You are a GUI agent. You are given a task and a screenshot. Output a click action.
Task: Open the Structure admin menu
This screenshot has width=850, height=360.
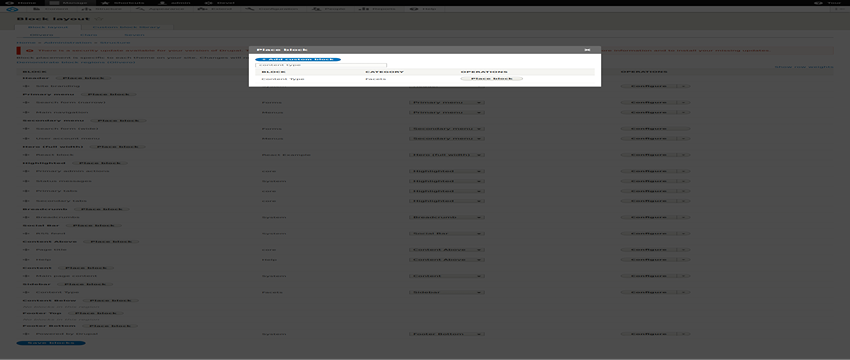tap(100, 9)
